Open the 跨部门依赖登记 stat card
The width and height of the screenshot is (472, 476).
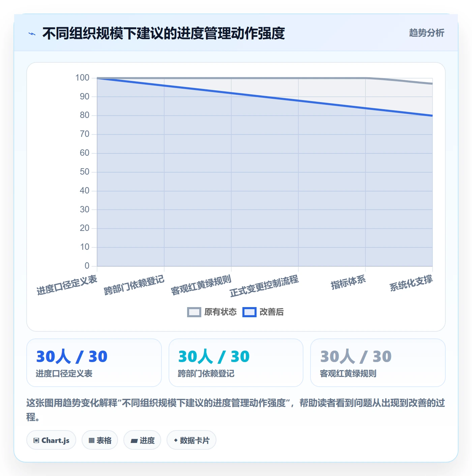point(236,363)
